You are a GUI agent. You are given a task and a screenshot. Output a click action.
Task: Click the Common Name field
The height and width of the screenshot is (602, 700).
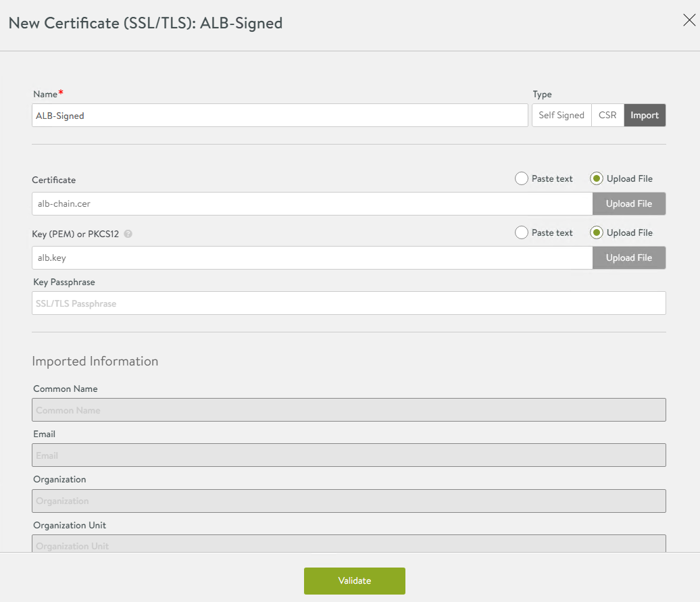(349, 410)
